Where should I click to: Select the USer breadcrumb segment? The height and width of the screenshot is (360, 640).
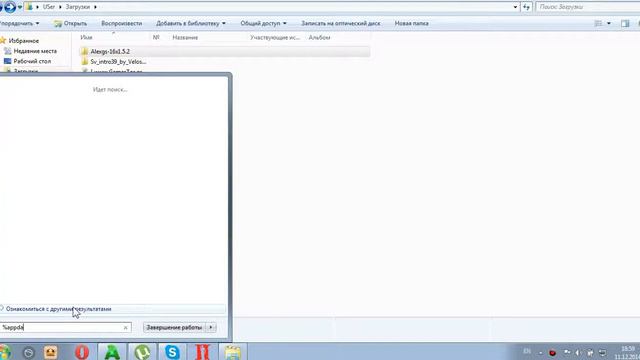[49, 7]
